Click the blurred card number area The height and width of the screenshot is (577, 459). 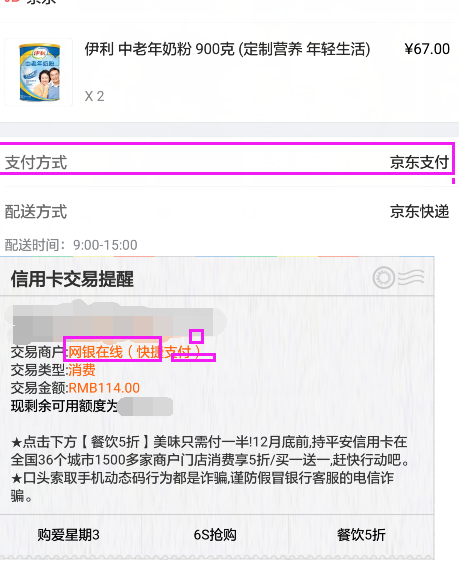point(116,322)
